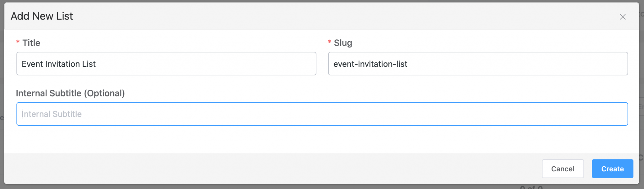Select the Title input containing Event Invitation List
This screenshot has width=644, height=189.
click(x=166, y=64)
